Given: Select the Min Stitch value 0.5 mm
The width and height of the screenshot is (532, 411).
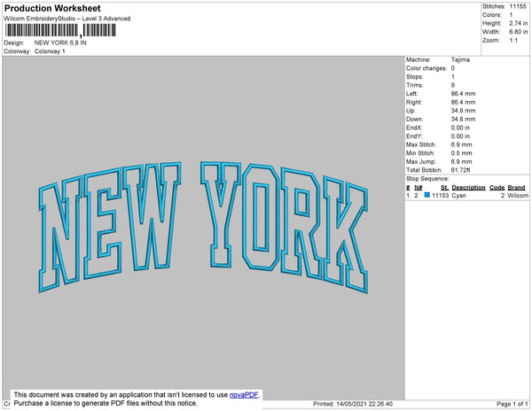Looking at the screenshot, I should point(461,153).
